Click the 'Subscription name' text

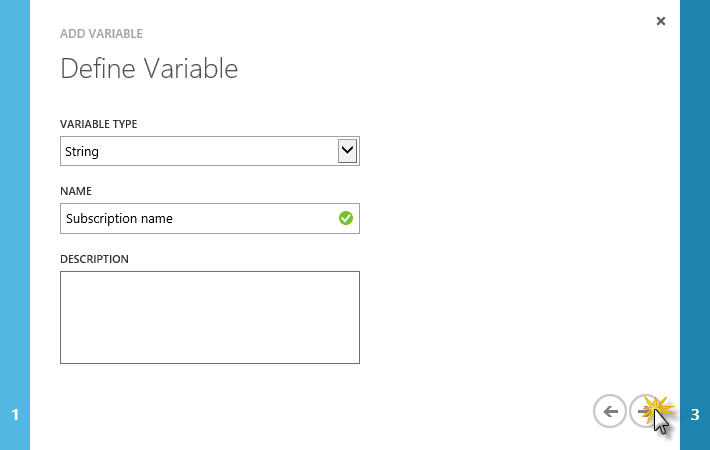tap(119, 218)
